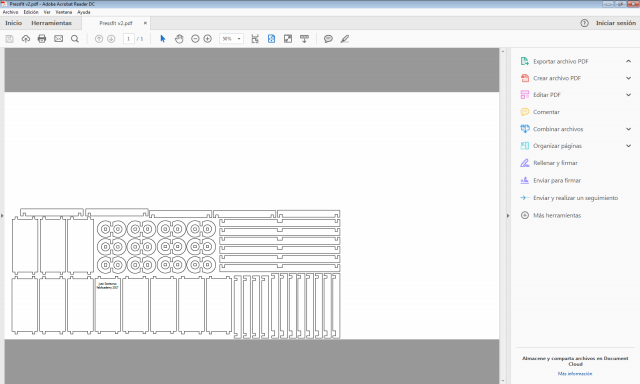
Task: Open the zoom percentage dropdown
Action: [239, 39]
